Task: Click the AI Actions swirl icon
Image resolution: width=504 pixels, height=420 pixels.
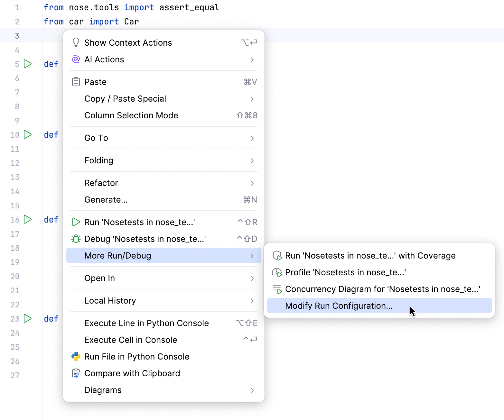Action: point(76,59)
